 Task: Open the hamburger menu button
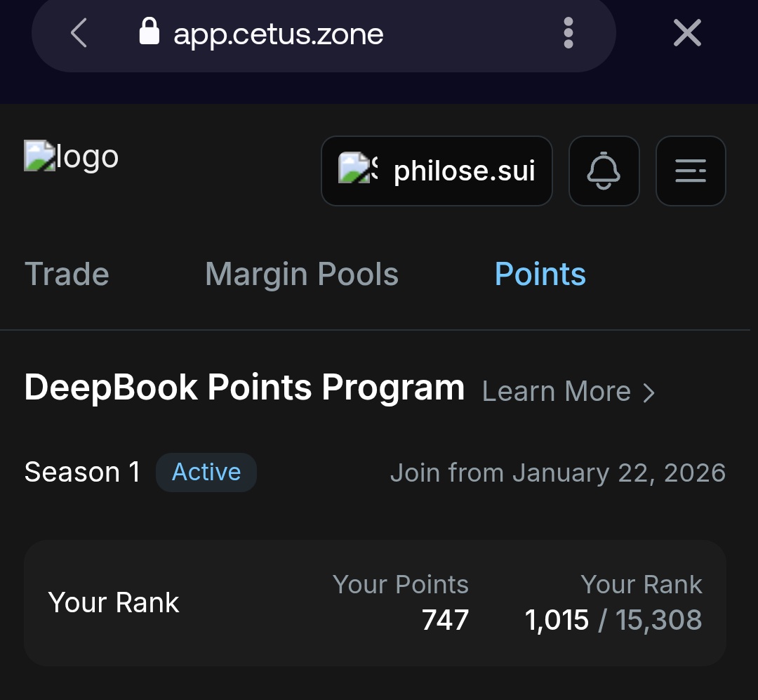691,171
